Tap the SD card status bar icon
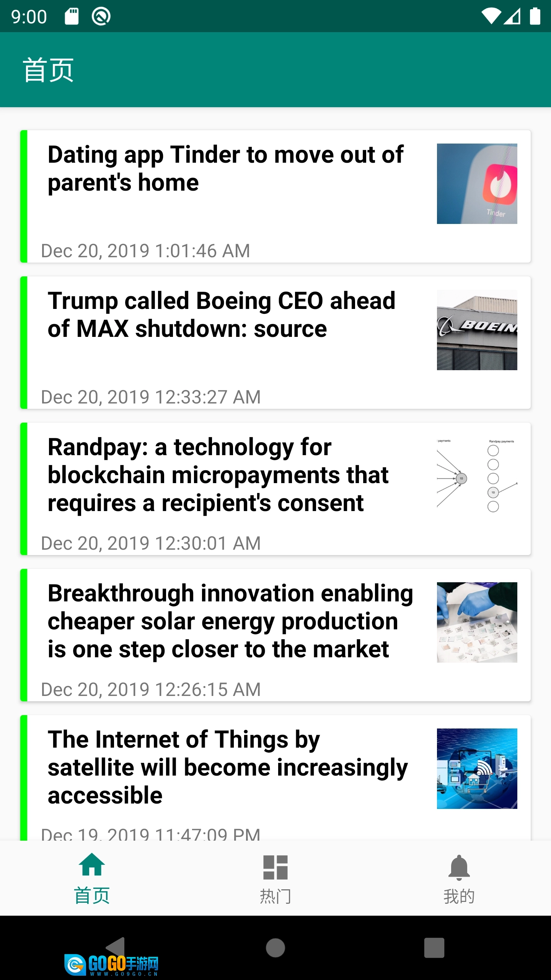Viewport: 551px width, 980px height. click(72, 16)
